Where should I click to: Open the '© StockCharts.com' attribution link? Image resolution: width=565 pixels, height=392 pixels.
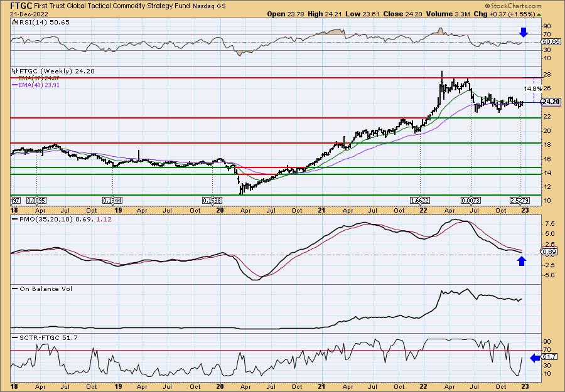pyautogui.click(x=513, y=6)
